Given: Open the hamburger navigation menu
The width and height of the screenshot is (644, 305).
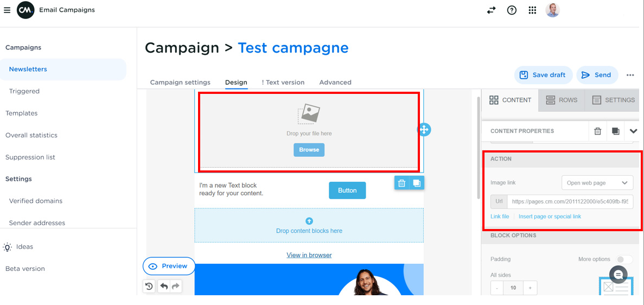Looking at the screenshot, I should coord(7,10).
